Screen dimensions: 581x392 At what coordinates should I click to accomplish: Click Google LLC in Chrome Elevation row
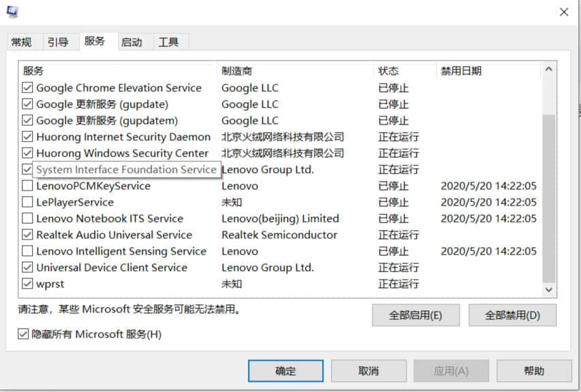tap(250, 88)
